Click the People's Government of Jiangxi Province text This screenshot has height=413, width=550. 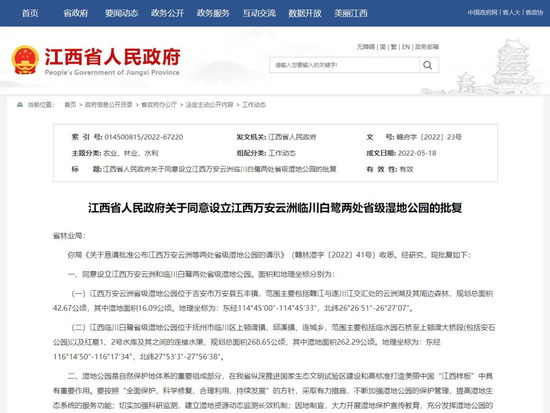click(x=112, y=72)
